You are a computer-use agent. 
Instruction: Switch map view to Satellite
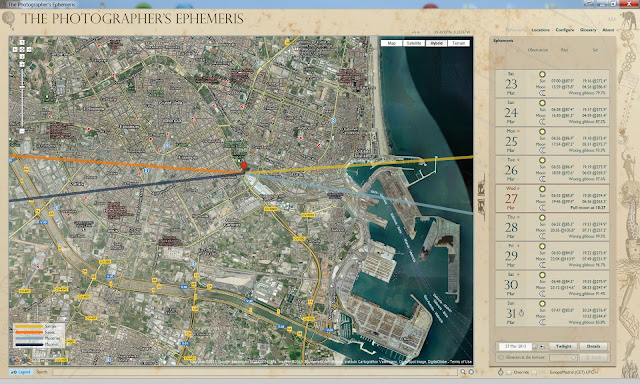414,43
